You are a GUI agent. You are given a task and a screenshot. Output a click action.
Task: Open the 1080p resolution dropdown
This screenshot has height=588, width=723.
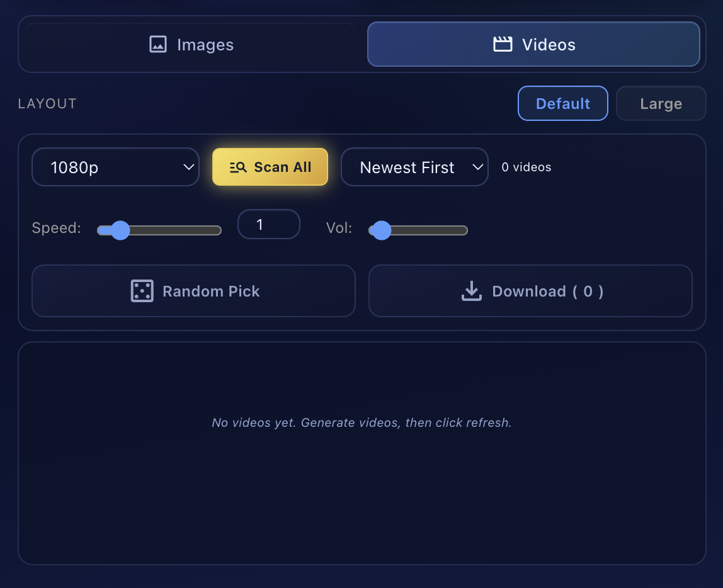click(115, 167)
